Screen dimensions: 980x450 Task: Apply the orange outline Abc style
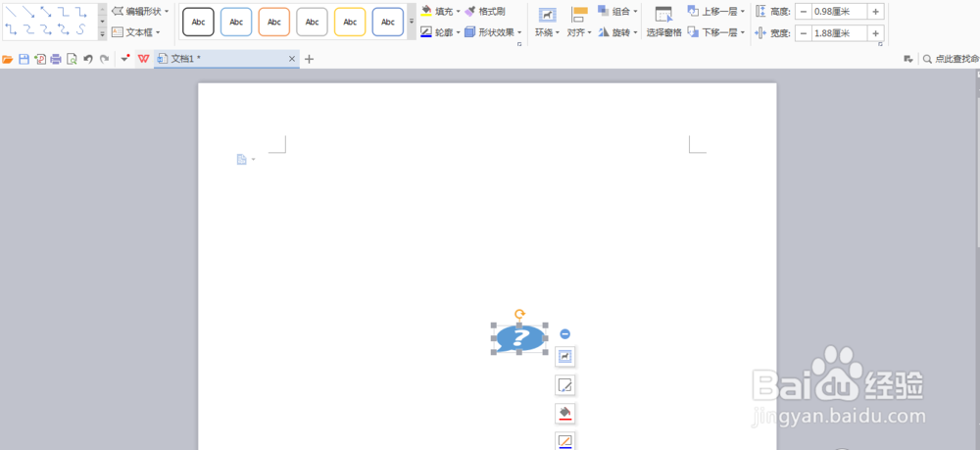click(274, 22)
